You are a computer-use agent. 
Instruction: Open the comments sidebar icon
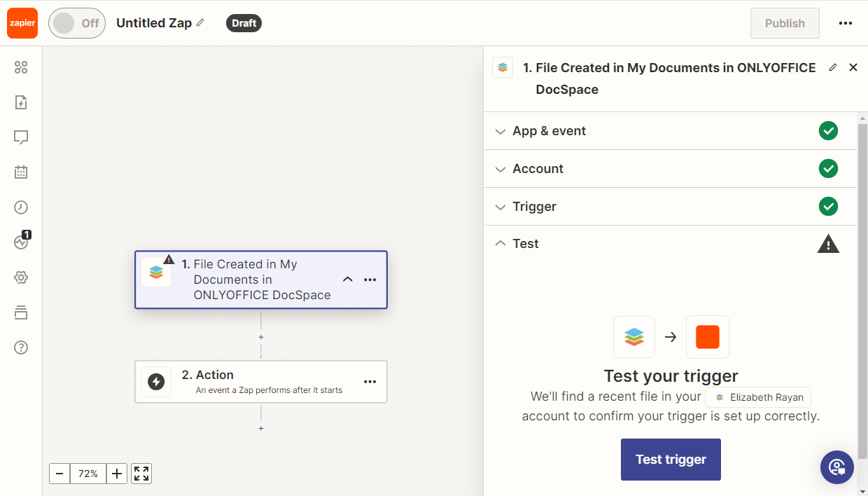[x=21, y=137]
